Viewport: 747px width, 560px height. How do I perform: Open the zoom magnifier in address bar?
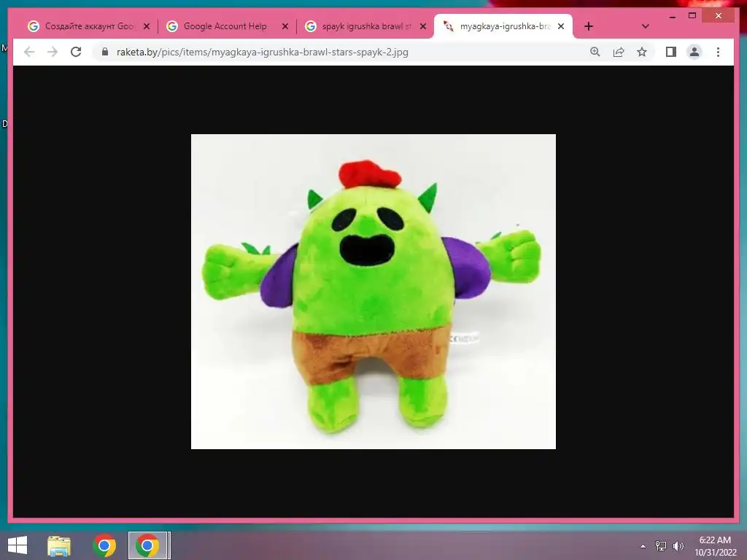(x=595, y=52)
